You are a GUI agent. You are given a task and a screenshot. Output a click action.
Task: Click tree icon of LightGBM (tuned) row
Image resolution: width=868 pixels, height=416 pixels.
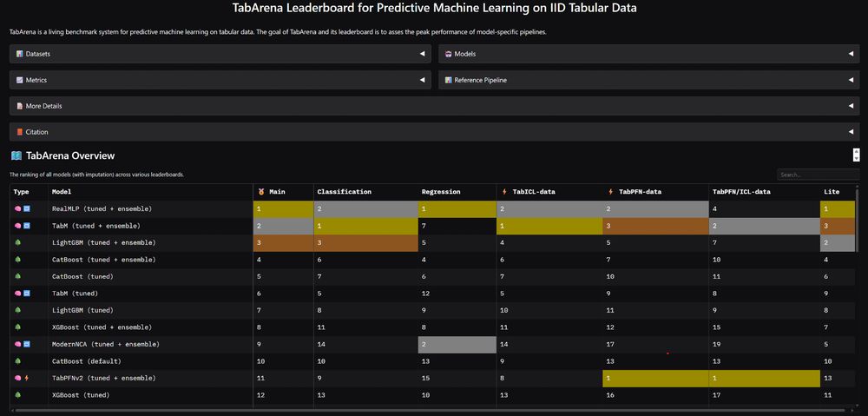[17, 310]
